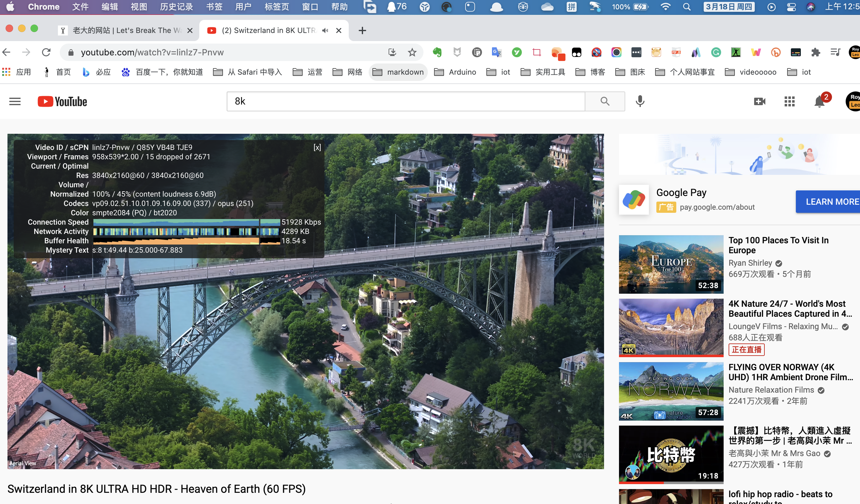Open the PDF JS extension icon
This screenshot has height=504, width=860.
point(676,52)
